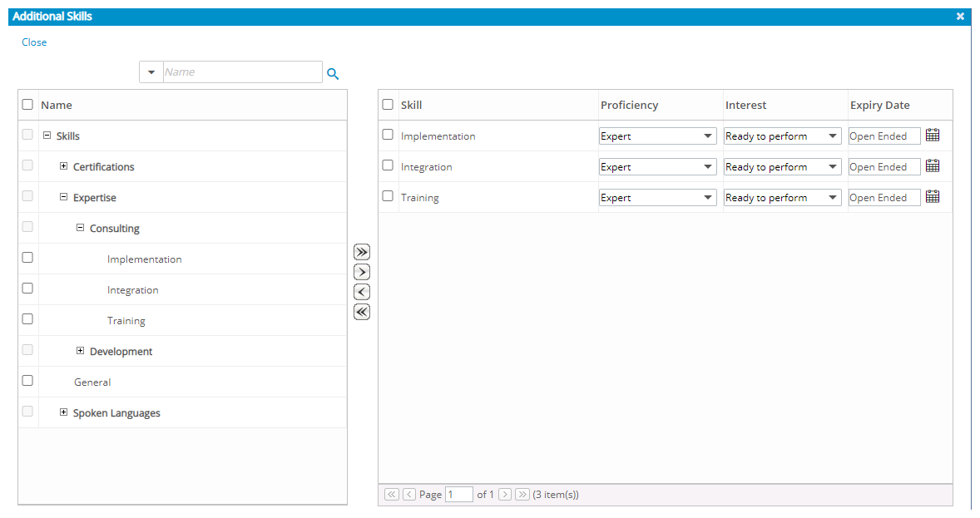Collapse the Consulting node
Viewport: 980px width, 518px height.
point(80,228)
